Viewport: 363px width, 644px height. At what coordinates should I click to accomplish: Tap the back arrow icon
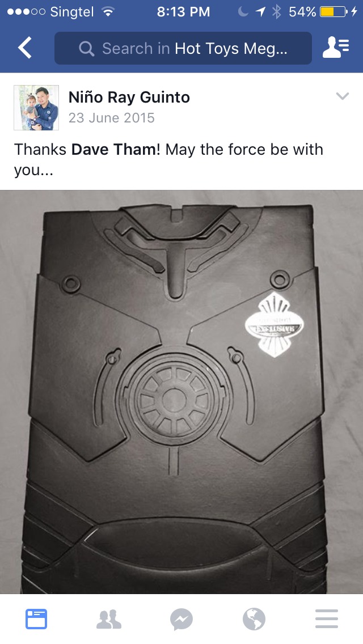(x=24, y=48)
